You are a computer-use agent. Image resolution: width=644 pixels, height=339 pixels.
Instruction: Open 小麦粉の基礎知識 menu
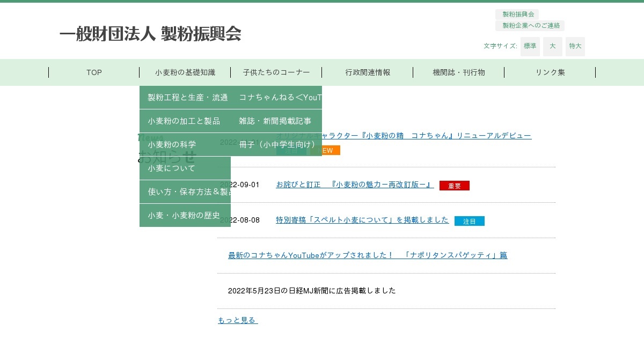185,72
